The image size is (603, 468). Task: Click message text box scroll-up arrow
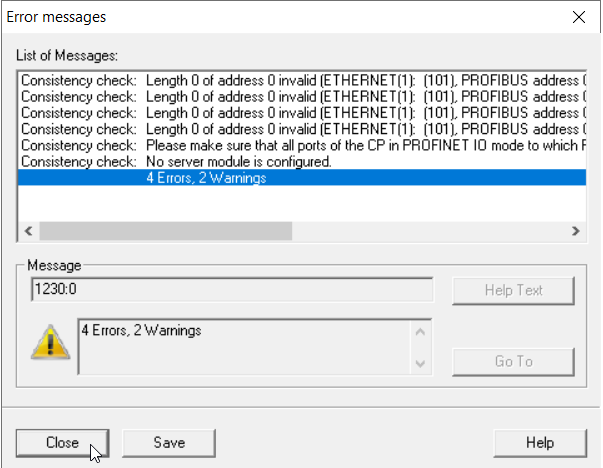coord(420,331)
